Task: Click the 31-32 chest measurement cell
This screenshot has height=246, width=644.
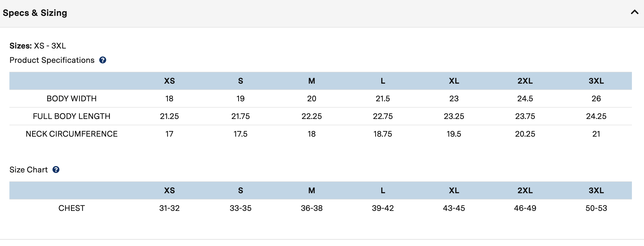Action: point(169,208)
